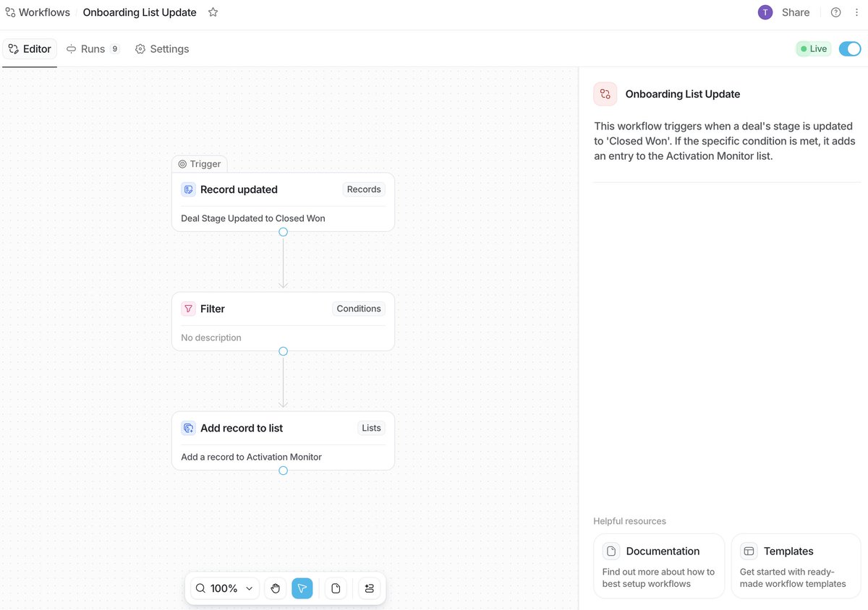
Task: Click the T avatar badge
Action: (x=765, y=12)
